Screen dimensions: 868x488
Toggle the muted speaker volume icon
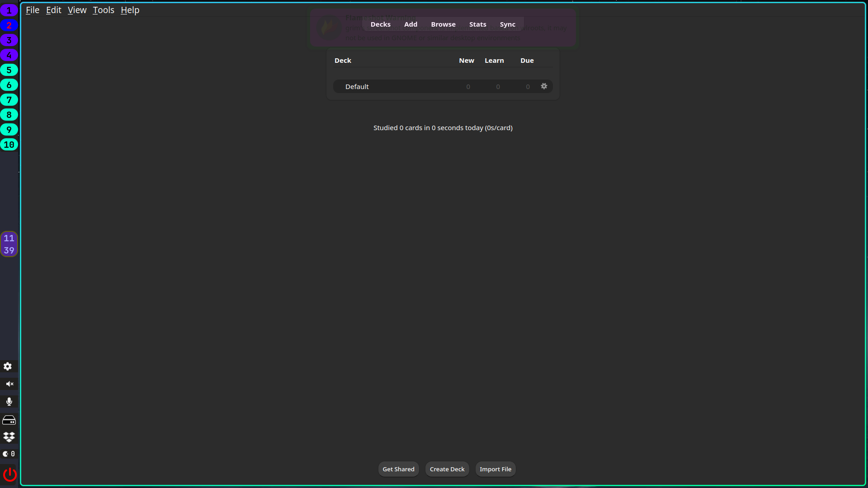[9, 384]
